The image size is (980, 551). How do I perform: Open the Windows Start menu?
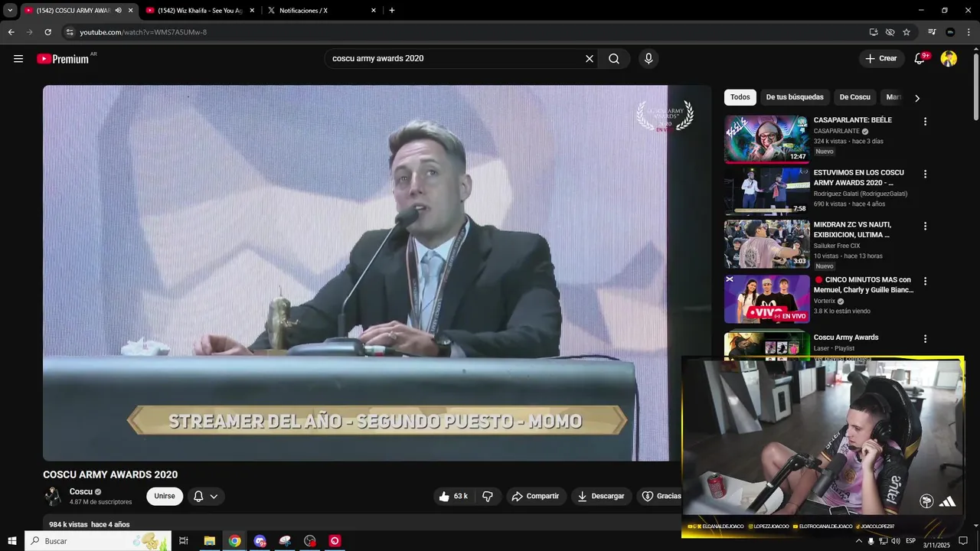pyautogui.click(x=11, y=541)
